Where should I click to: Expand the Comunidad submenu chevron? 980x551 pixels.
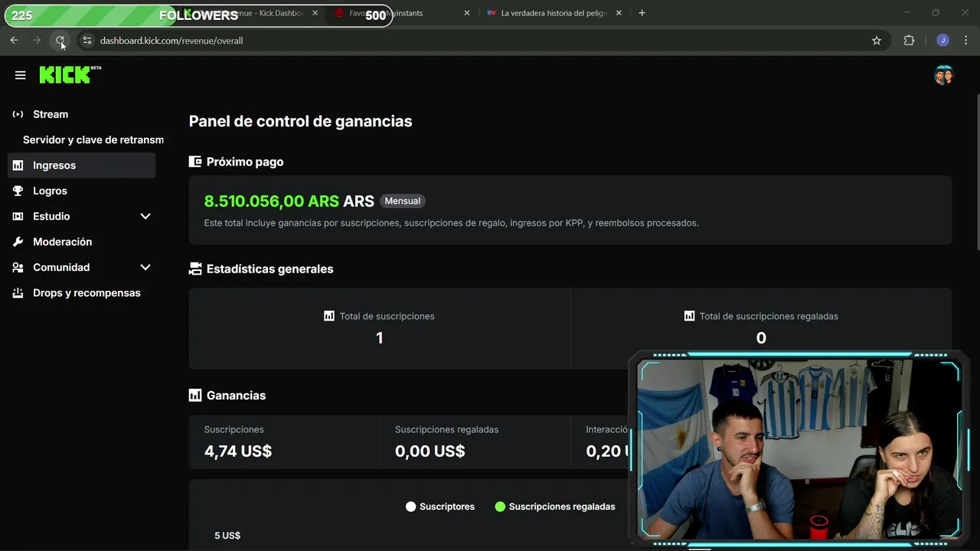(x=145, y=267)
